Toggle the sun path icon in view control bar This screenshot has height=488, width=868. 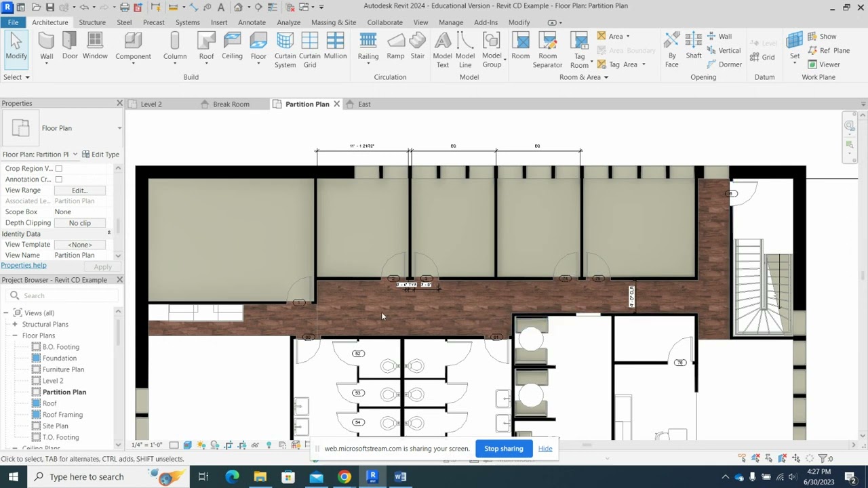pyautogui.click(x=201, y=445)
